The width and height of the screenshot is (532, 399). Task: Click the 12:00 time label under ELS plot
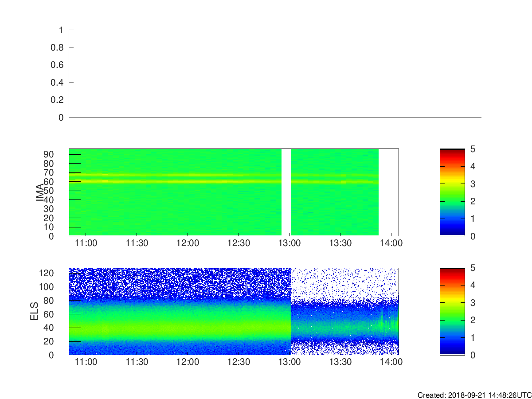(x=188, y=362)
